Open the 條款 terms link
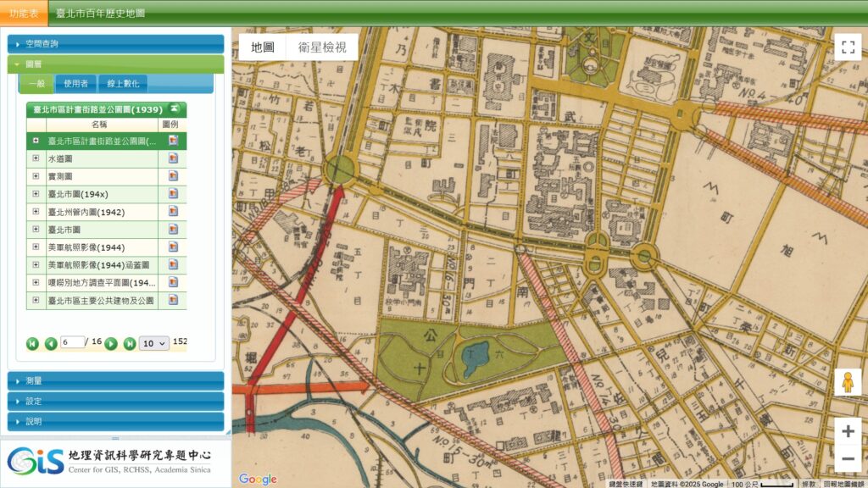The width and height of the screenshot is (868, 488). 809,484
